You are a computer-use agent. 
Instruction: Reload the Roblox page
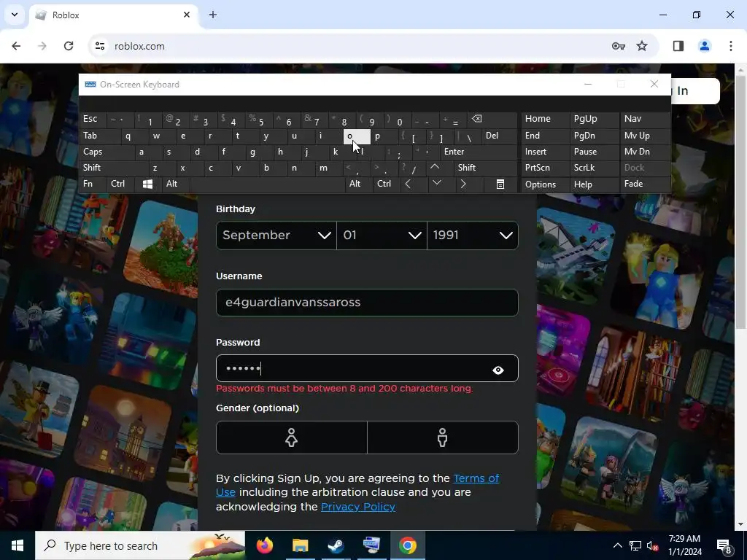69,46
